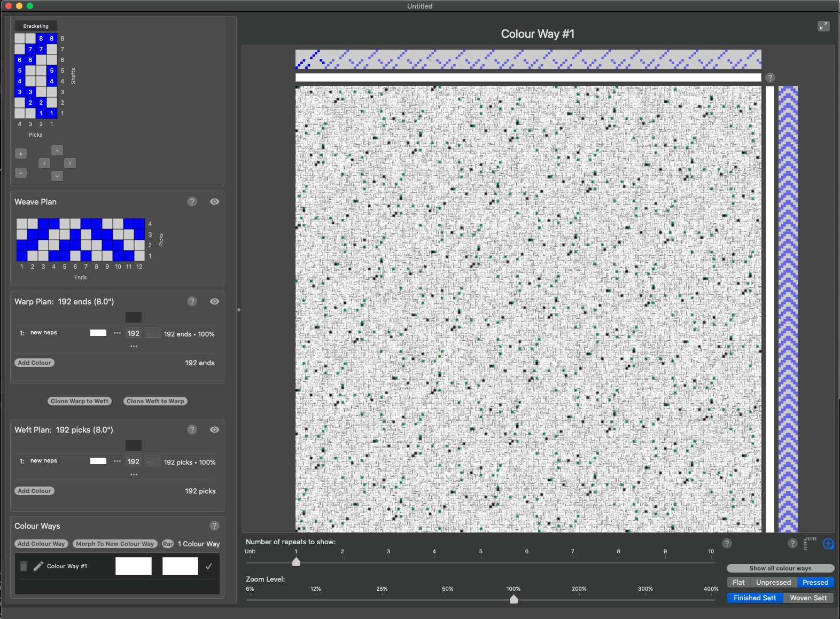The height and width of the screenshot is (619, 840).
Task: Click the blue plus circle icon
Action: coord(828,544)
